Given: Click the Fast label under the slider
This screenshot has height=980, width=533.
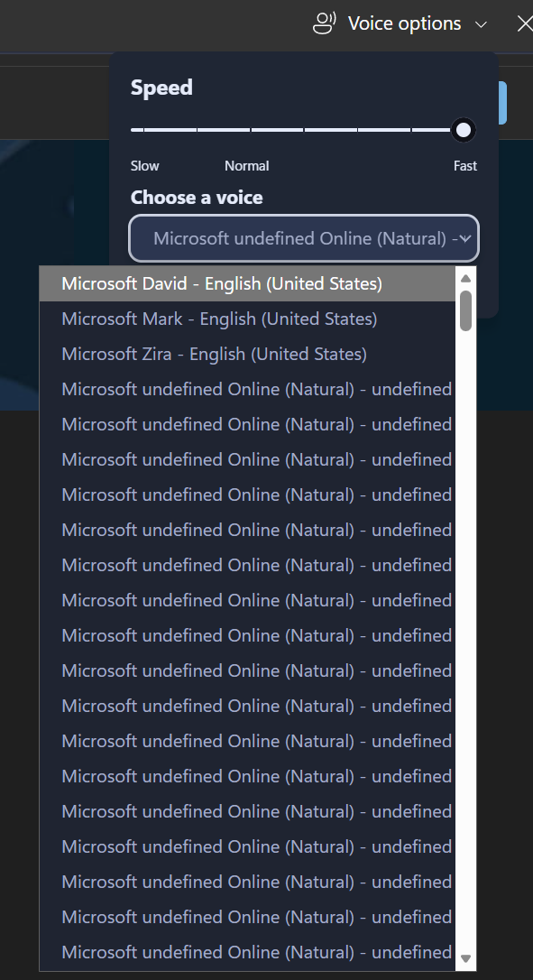Looking at the screenshot, I should pyautogui.click(x=464, y=166).
